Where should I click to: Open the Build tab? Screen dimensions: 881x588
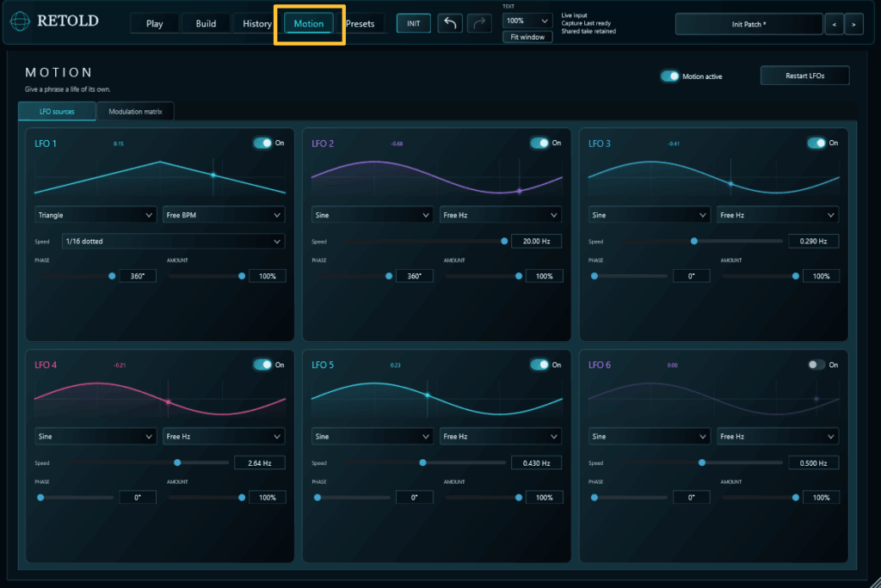click(206, 23)
